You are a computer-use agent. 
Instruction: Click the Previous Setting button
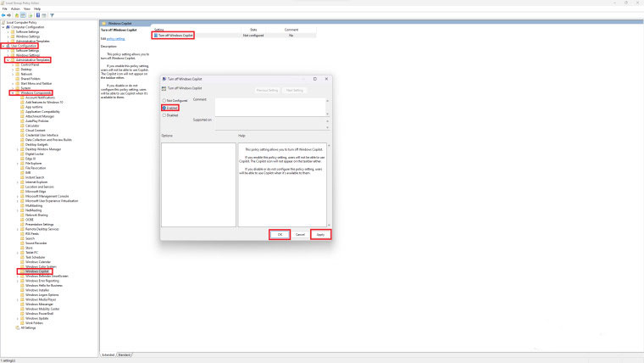(267, 90)
